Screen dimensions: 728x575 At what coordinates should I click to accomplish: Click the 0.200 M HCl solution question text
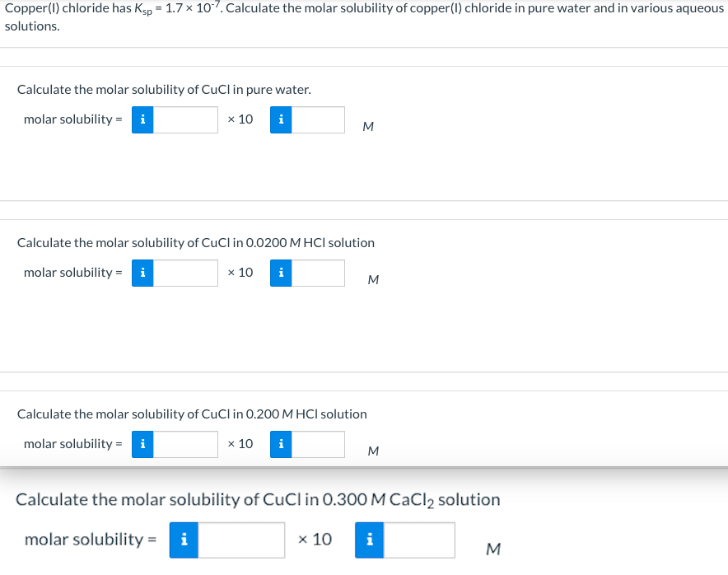(192, 414)
